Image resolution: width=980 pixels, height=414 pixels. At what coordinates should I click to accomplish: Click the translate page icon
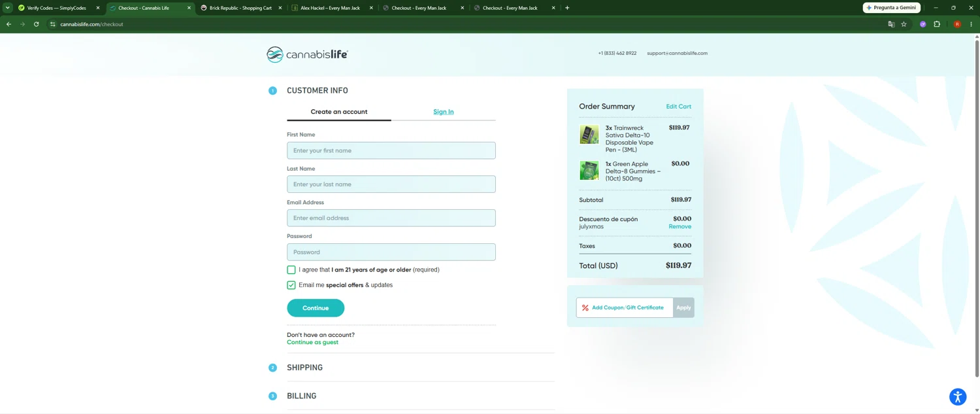(x=891, y=24)
